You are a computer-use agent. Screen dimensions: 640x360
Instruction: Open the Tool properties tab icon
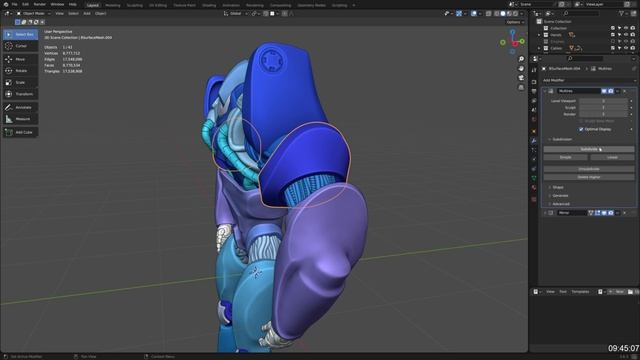coord(534,71)
